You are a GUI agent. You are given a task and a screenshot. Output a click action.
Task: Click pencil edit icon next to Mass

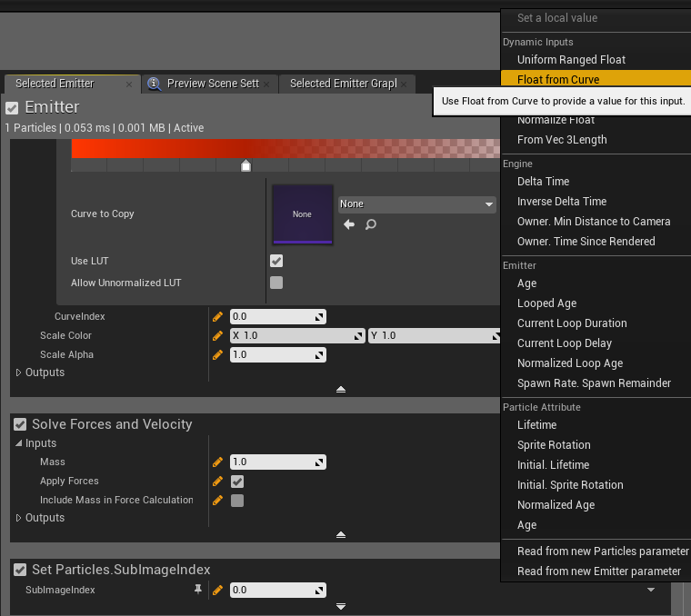(217, 462)
